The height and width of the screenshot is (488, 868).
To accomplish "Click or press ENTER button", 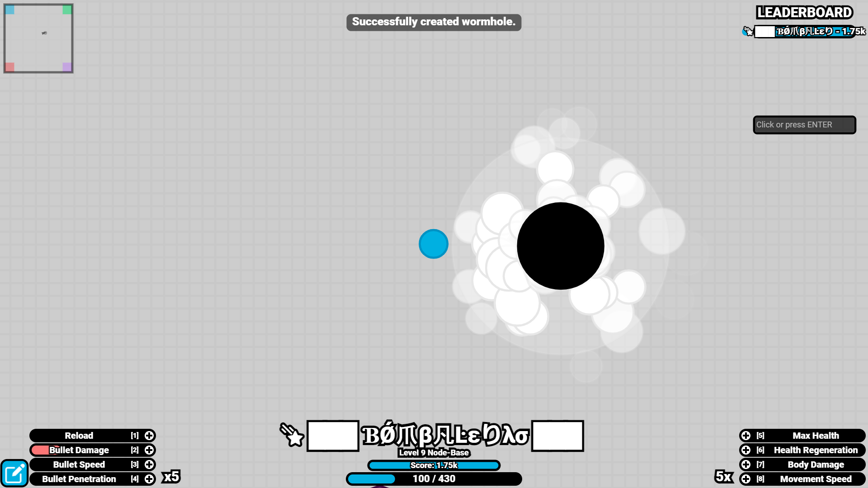I will (804, 125).
